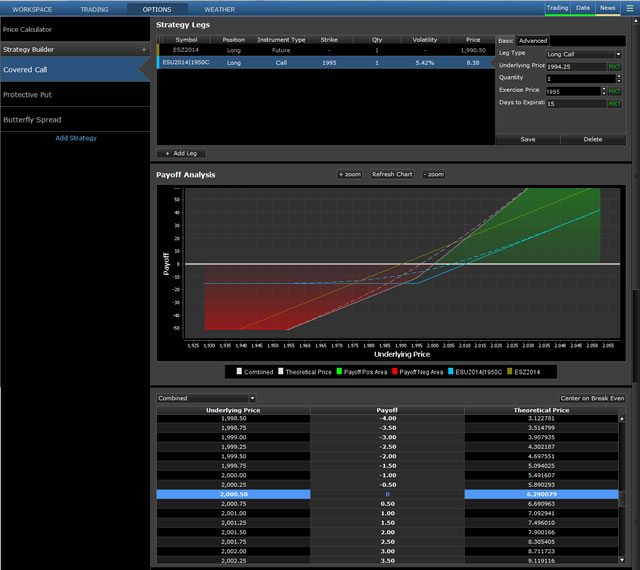The height and width of the screenshot is (570, 640).
Task: Open the hamburger menu icon at top right
Action: [x=630, y=8]
